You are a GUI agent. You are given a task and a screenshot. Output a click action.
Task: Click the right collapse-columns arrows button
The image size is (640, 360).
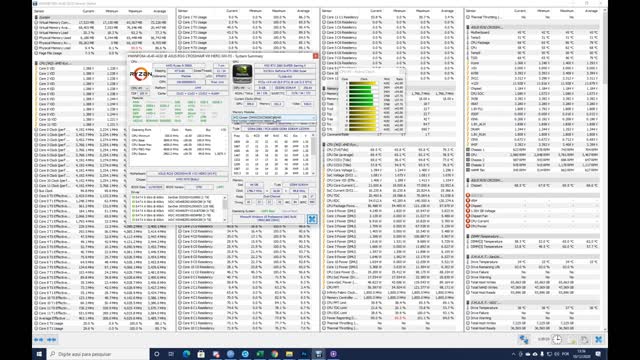tap(52, 340)
